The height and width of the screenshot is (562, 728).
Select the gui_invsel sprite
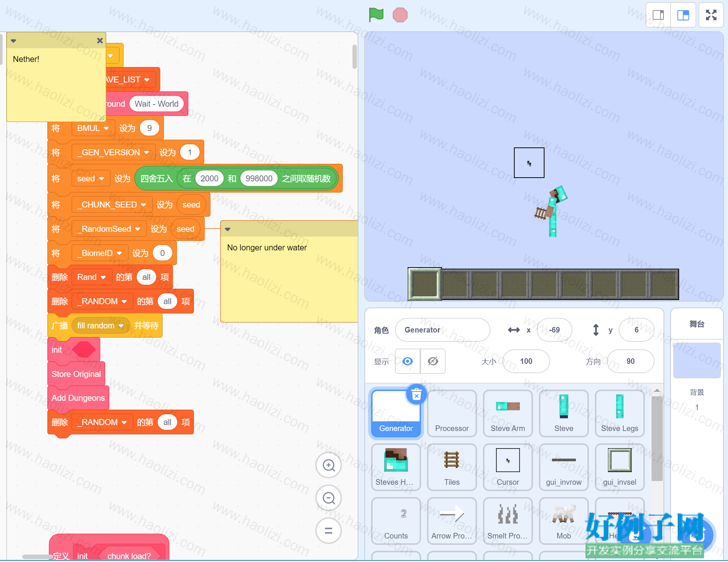620,467
